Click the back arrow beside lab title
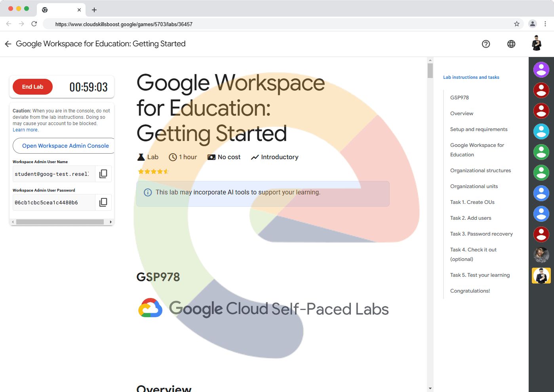This screenshot has width=554, height=392. click(x=8, y=44)
